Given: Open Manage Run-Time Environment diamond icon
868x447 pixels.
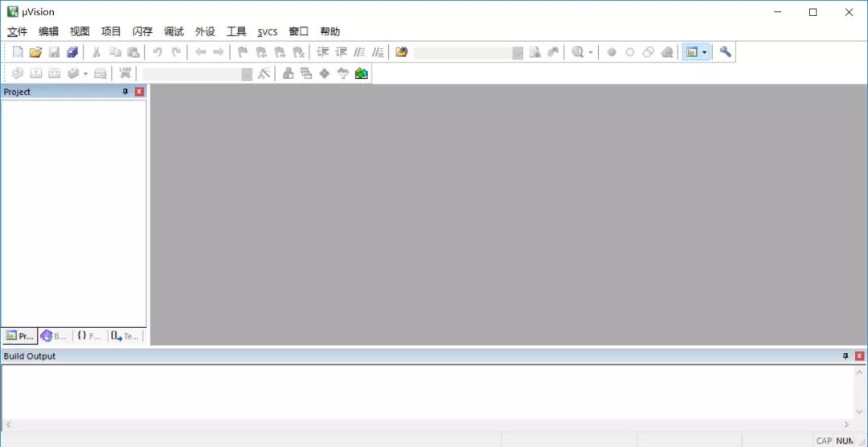Looking at the screenshot, I should coord(325,73).
